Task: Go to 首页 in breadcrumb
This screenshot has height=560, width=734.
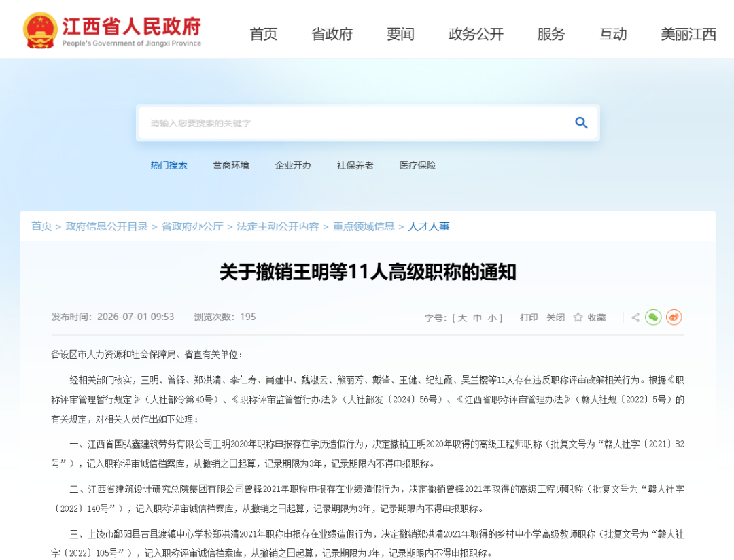Action: click(x=41, y=226)
